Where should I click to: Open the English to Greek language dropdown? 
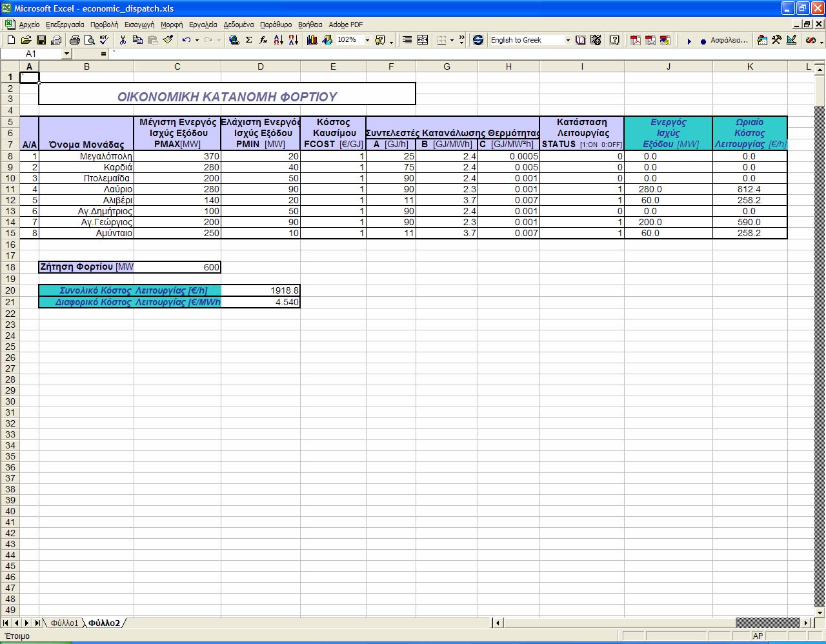(x=568, y=40)
